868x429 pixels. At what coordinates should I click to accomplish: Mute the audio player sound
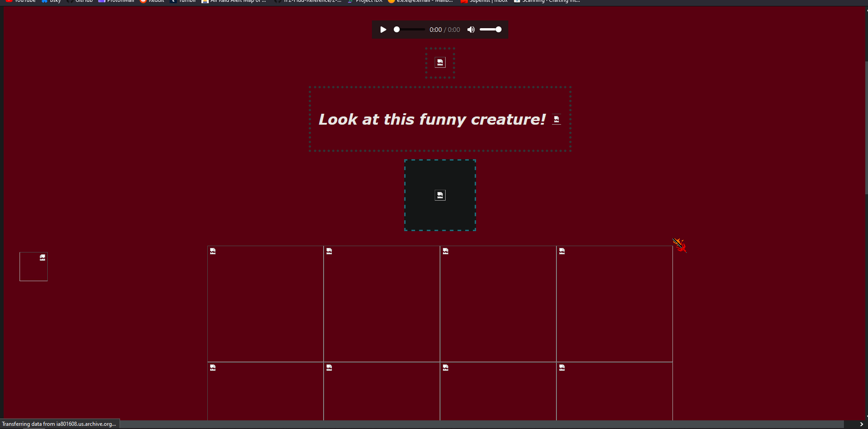[x=471, y=30]
